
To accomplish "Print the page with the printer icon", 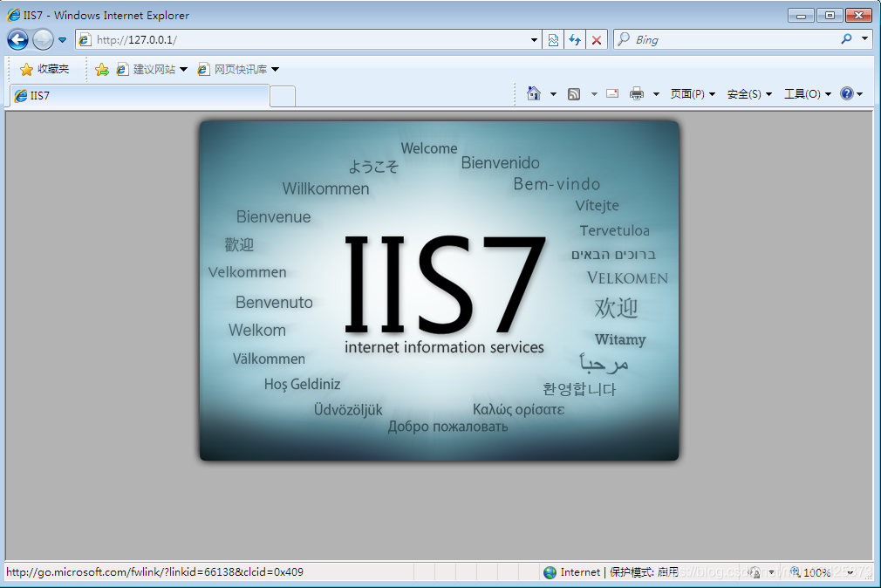I will (x=637, y=93).
